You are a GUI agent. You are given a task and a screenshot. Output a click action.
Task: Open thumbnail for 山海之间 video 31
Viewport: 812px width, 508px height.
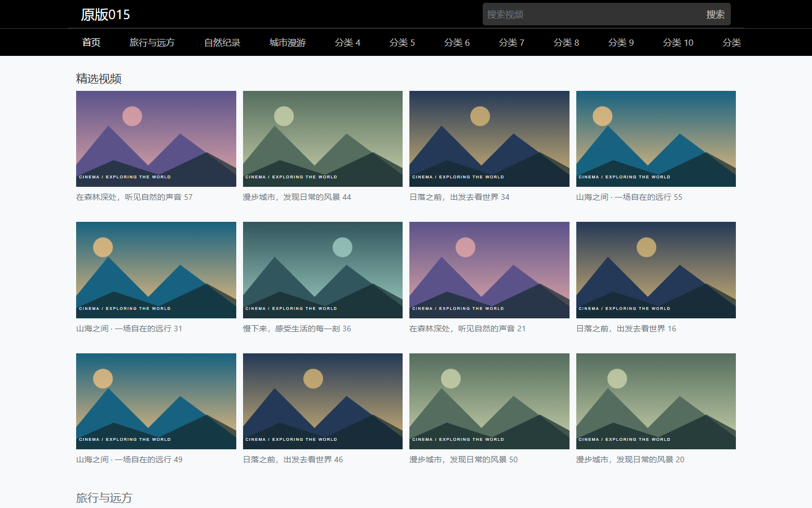[x=156, y=270]
